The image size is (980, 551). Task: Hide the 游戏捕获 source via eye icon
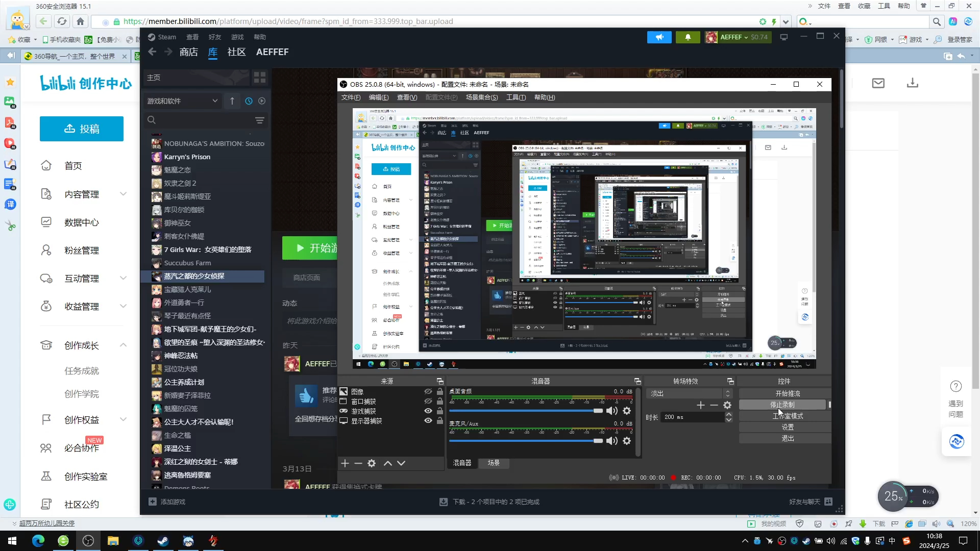coord(428,411)
